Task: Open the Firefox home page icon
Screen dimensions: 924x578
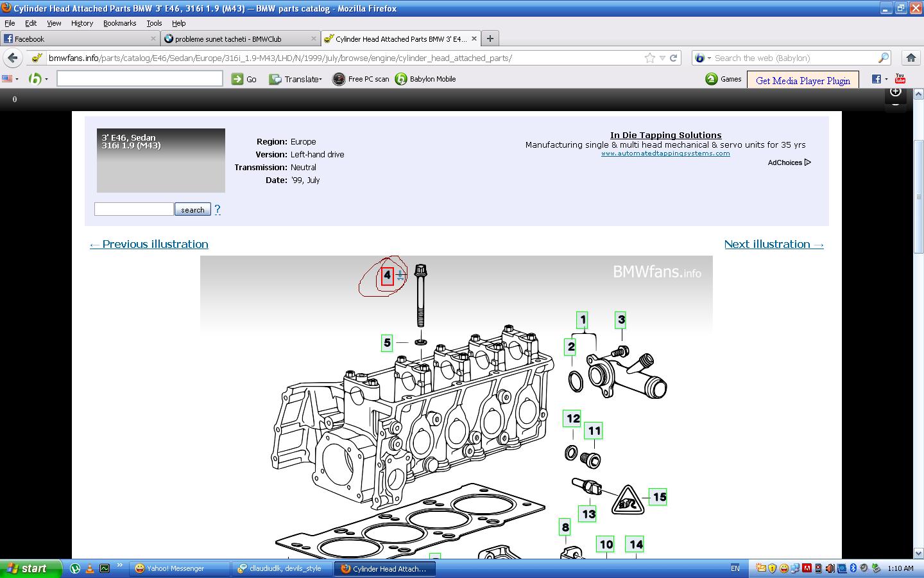Action: [911, 58]
